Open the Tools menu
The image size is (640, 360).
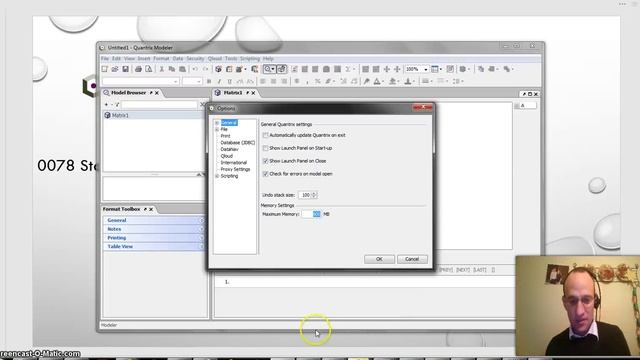coord(231,59)
